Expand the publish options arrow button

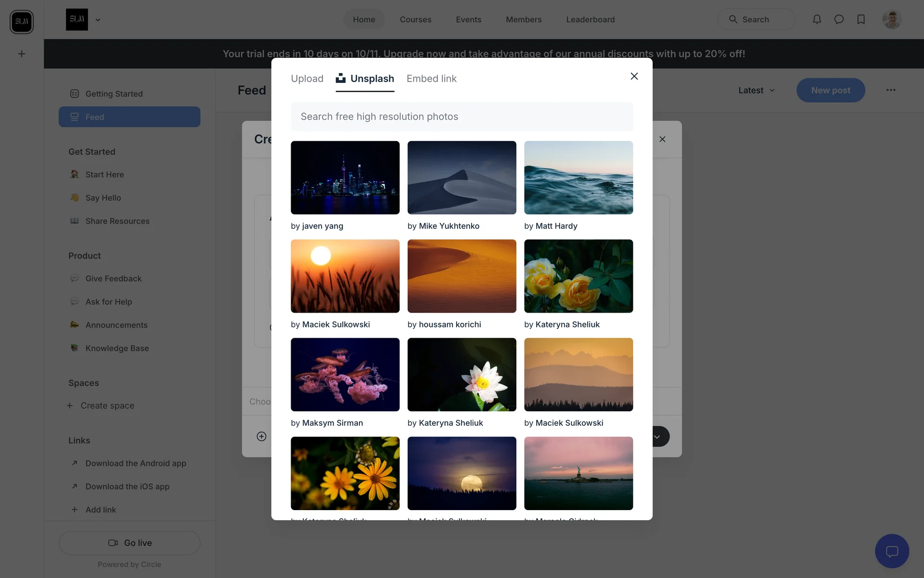point(657,436)
